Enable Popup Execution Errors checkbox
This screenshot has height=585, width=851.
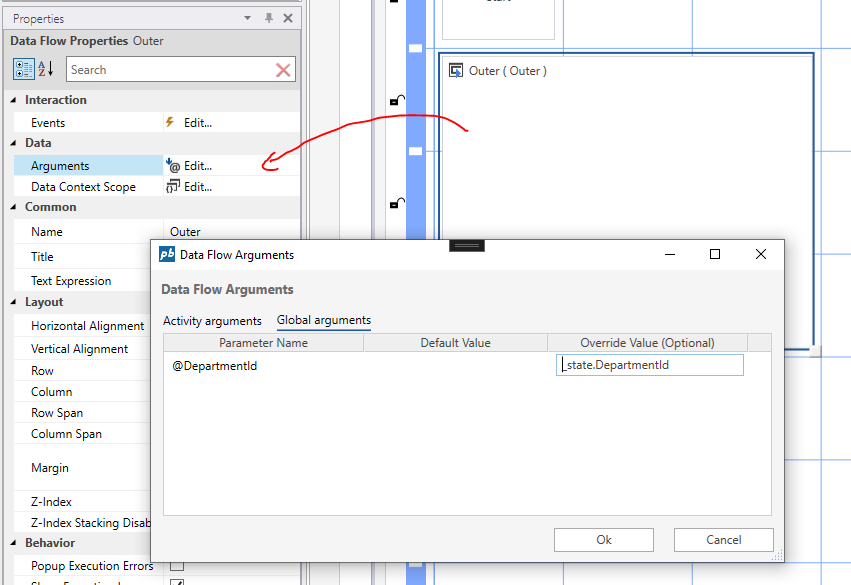[177, 566]
